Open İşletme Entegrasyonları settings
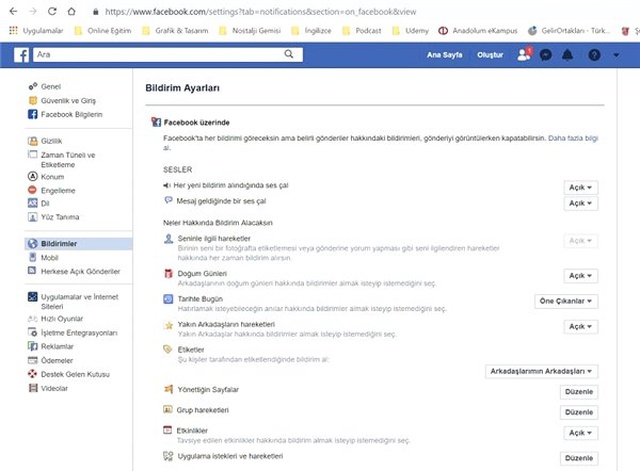This screenshot has width=640, height=471. [73, 333]
